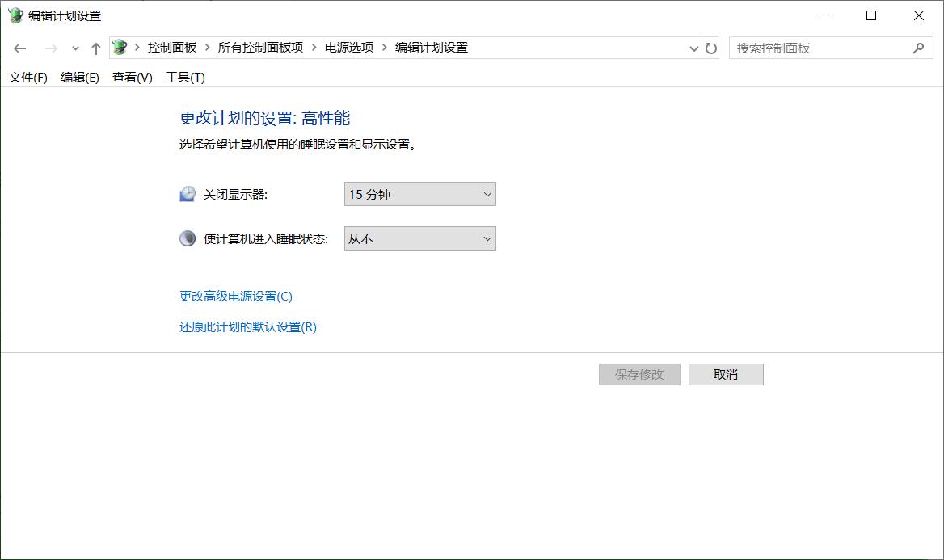The image size is (944, 560).
Task: Click the application icon in the title bar
Action: (x=14, y=15)
